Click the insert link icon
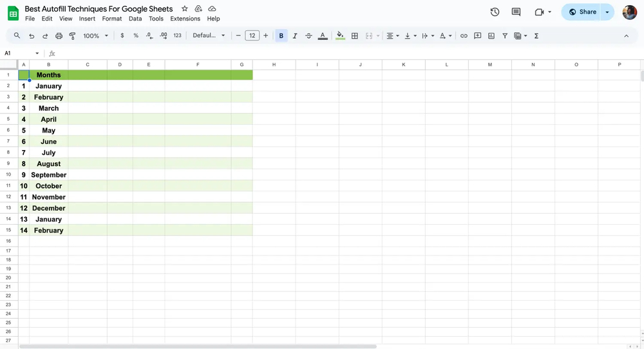Image resolution: width=644 pixels, height=349 pixels. click(x=464, y=36)
